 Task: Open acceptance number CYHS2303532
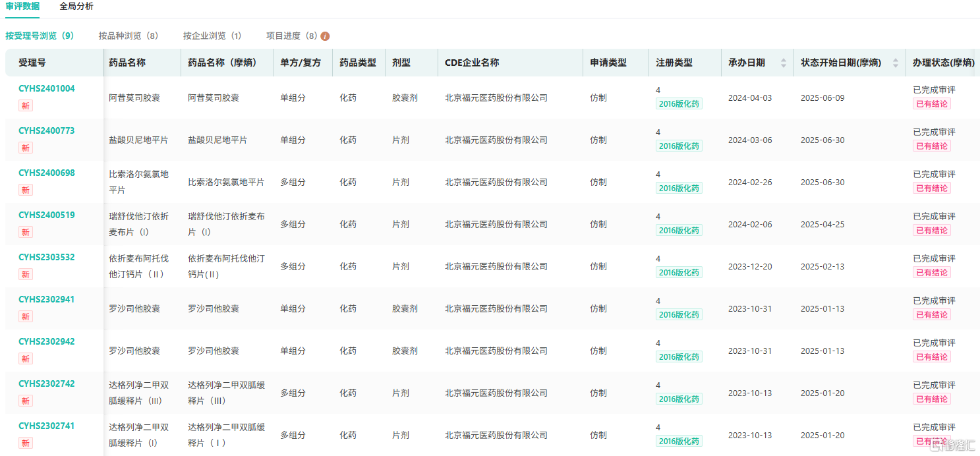click(47, 257)
